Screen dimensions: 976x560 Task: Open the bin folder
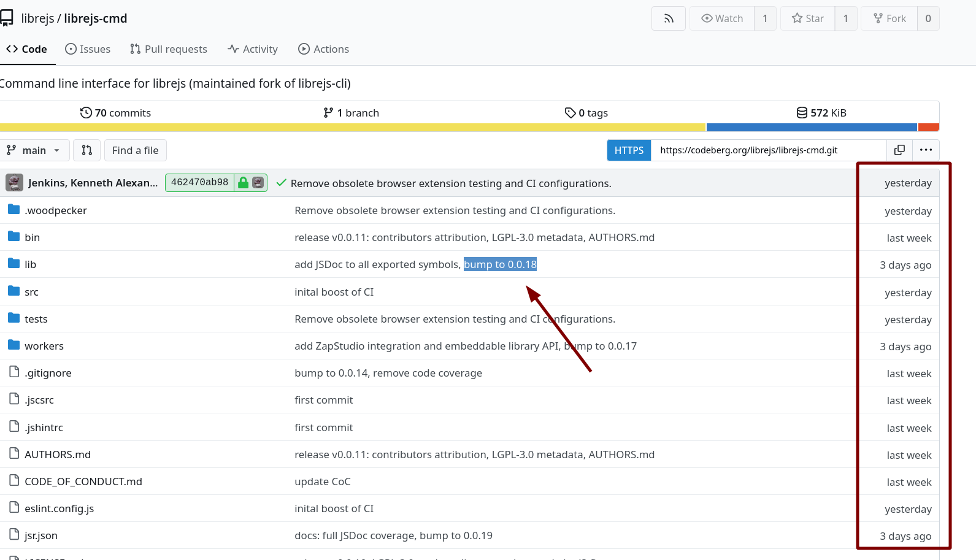coord(33,237)
